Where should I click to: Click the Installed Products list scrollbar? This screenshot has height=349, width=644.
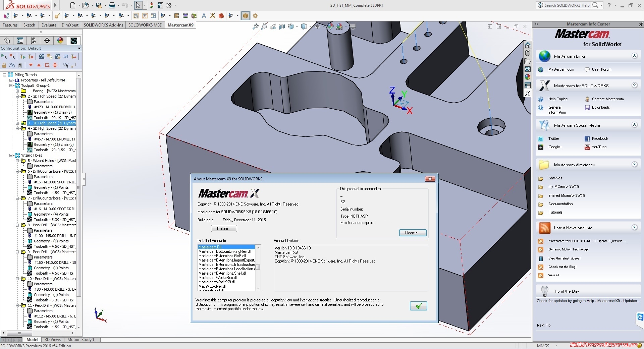tap(258, 268)
